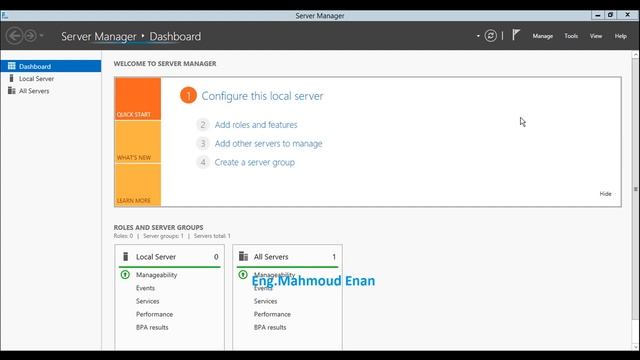Click the scrollbar up arrow

636,54
